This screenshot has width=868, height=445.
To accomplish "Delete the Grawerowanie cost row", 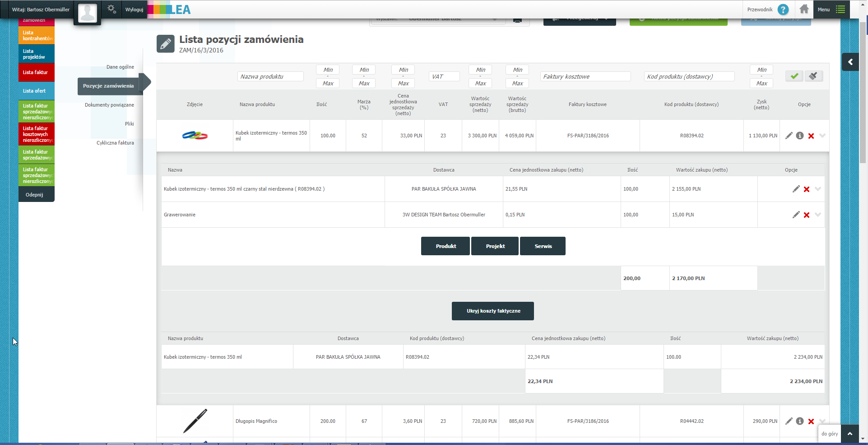I will click(x=807, y=215).
